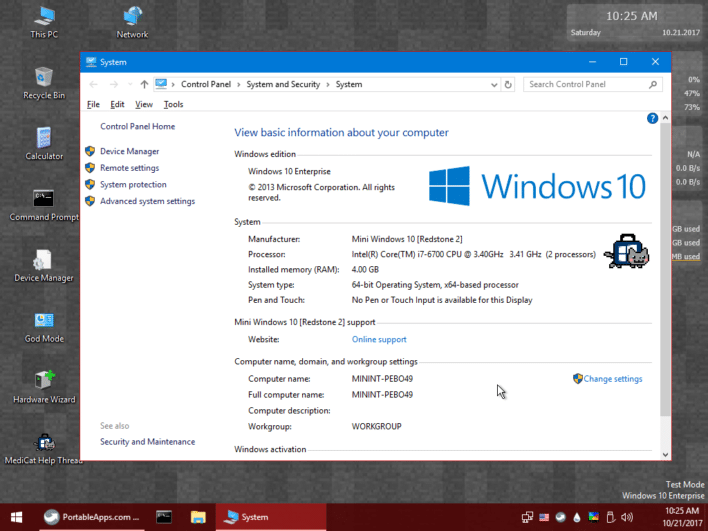Click Control Panel breadcrumb
The width and height of the screenshot is (708, 531).
click(206, 84)
